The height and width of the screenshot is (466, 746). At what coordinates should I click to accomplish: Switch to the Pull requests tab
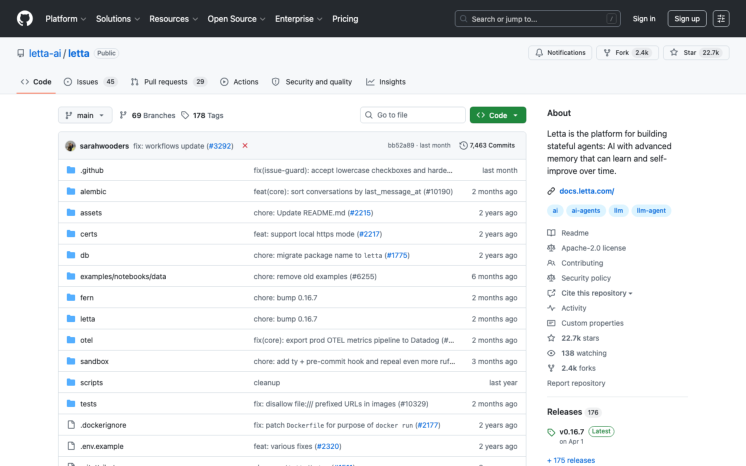168,82
